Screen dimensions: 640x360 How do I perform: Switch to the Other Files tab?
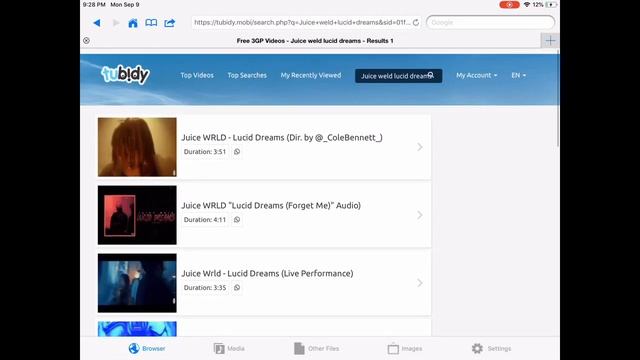(x=316, y=348)
